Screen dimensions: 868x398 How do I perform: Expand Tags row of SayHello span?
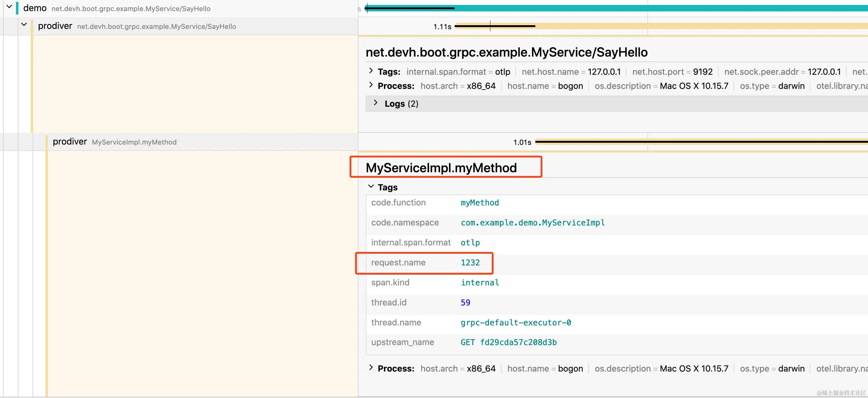[371, 71]
